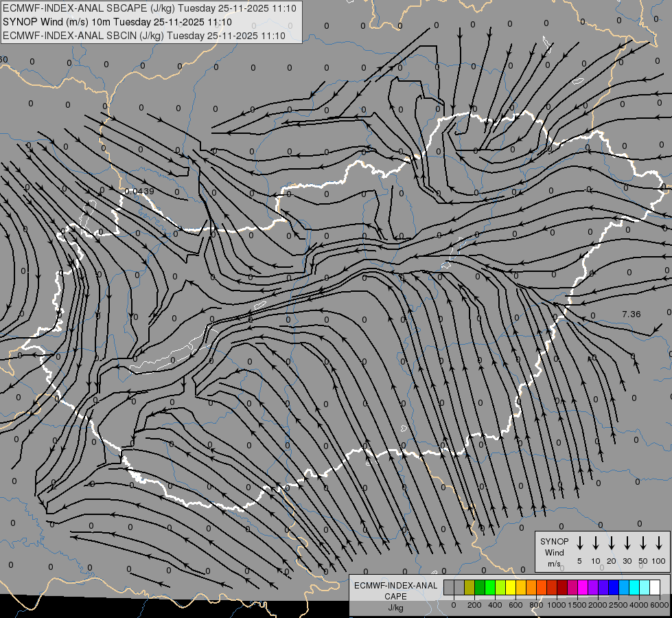
Task: Click the first gray CAPE legend swatch
Action: click(449, 588)
